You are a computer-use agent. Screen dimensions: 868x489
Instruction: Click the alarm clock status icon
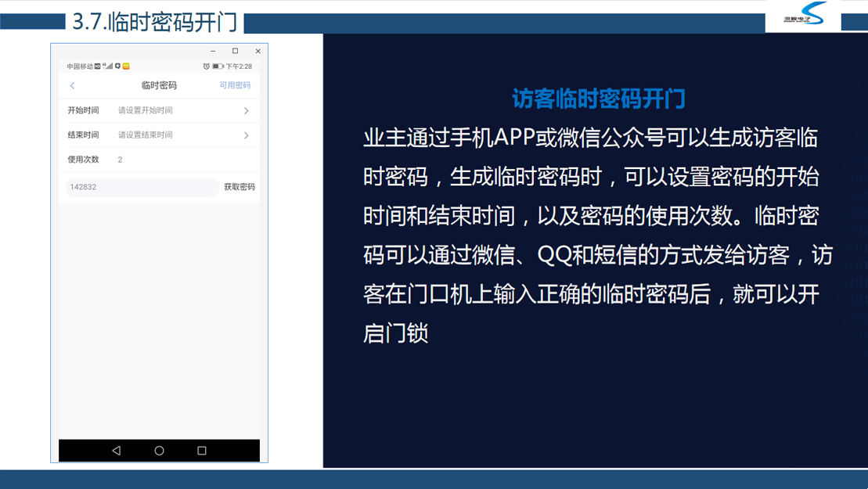[x=207, y=67]
